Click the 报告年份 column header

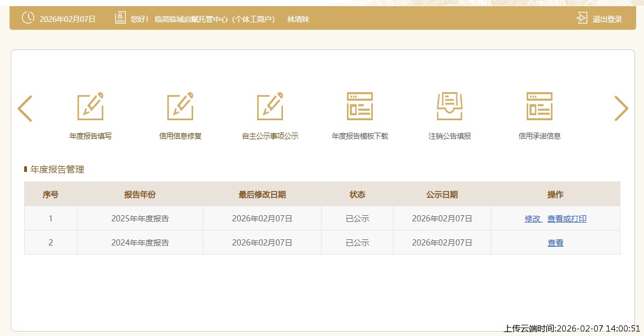pyautogui.click(x=140, y=194)
